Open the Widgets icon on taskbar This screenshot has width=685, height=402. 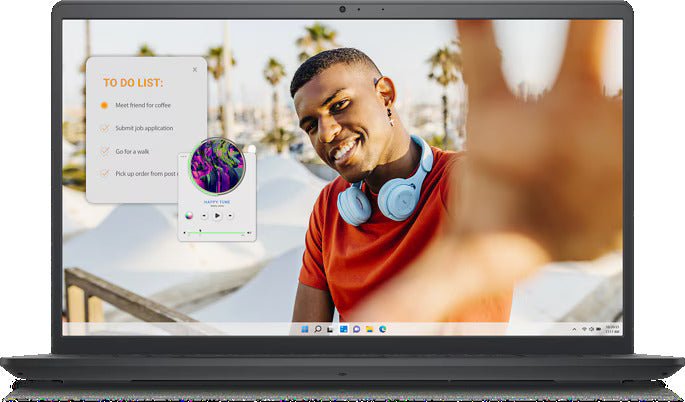(x=343, y=328)
